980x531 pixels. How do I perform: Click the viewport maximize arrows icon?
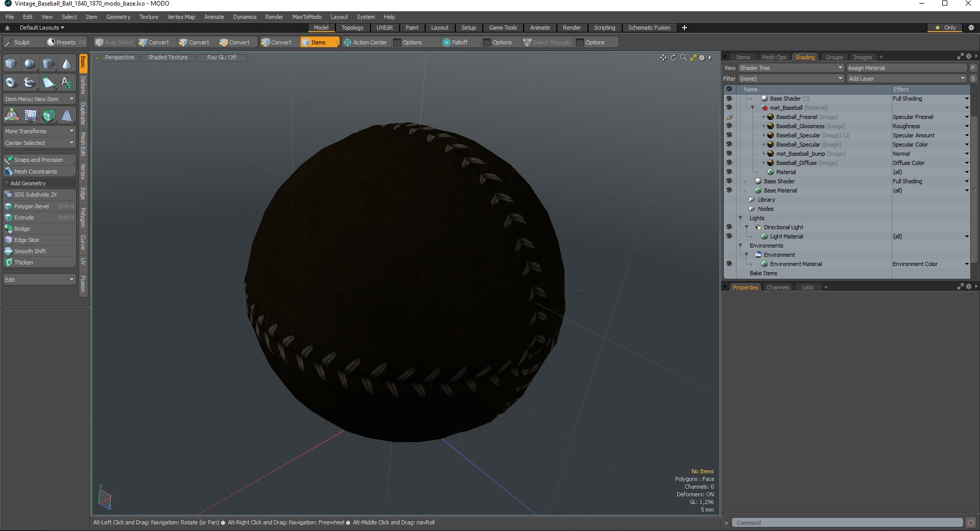coord(693,58)
